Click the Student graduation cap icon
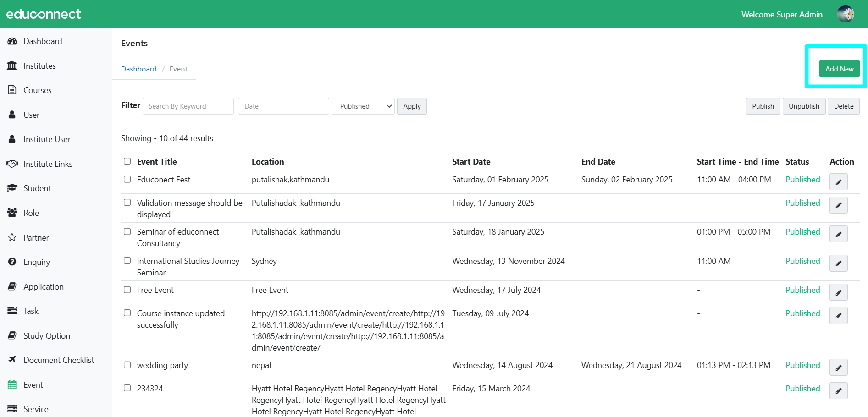 (x=12, y=188)
